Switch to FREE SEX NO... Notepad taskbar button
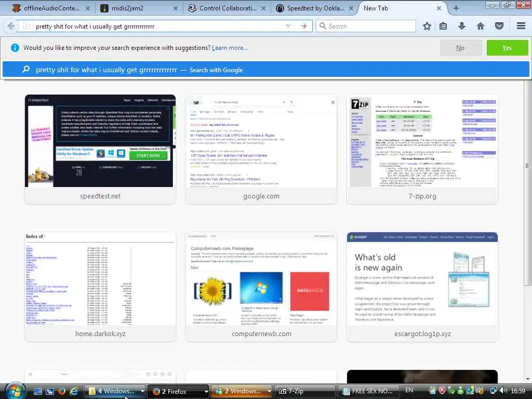Viewport: 532px width, 399px height. [368, 391]
